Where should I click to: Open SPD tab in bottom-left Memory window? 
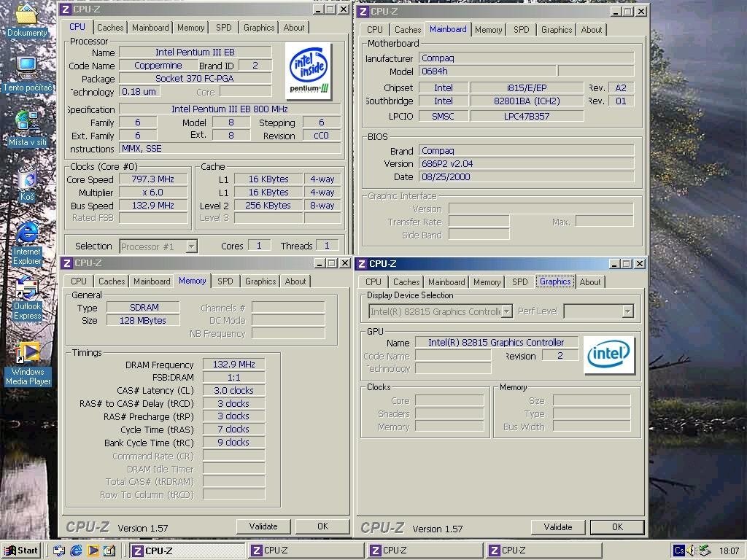(225, 281)
